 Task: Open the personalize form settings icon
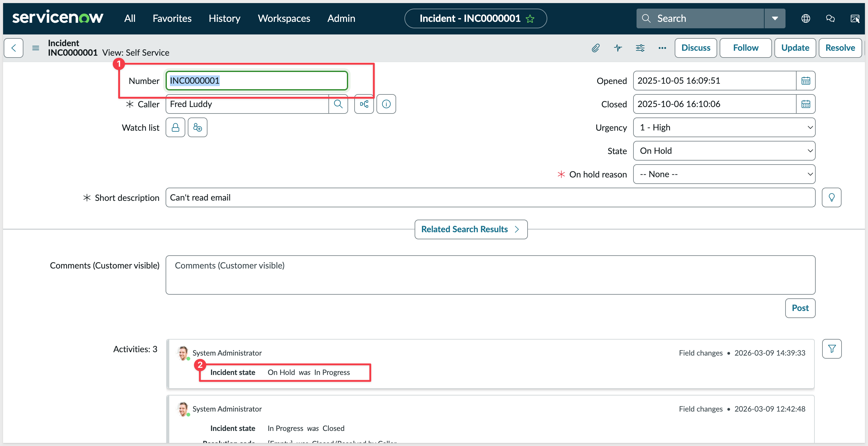640,48
